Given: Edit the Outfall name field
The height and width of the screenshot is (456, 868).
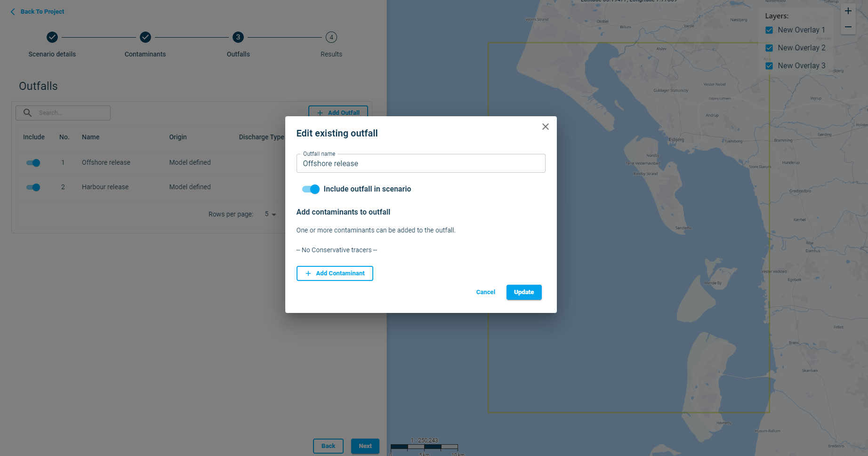Looking at the screenshot, I should tap(420, 164).
